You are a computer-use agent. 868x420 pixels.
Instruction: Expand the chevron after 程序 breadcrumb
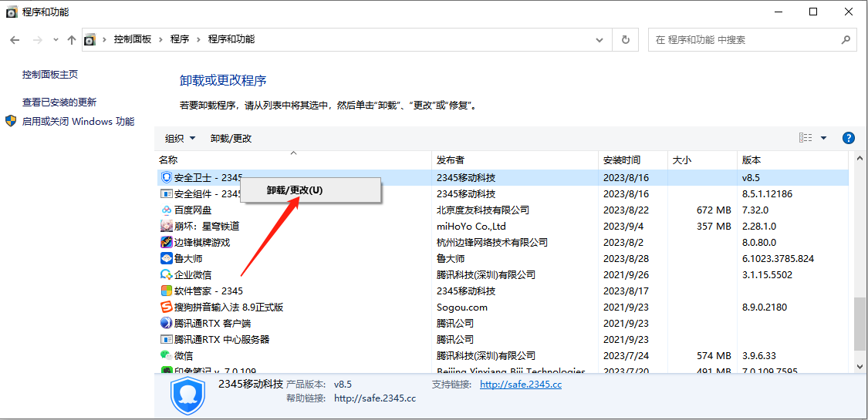tap(199, 40)
